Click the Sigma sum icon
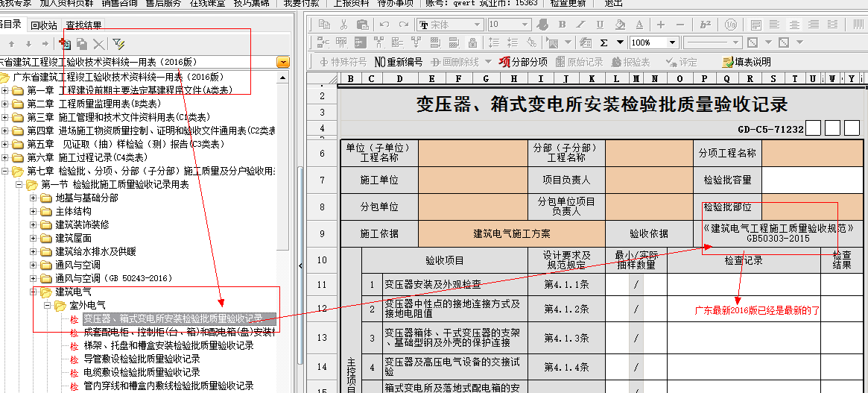 603,43
